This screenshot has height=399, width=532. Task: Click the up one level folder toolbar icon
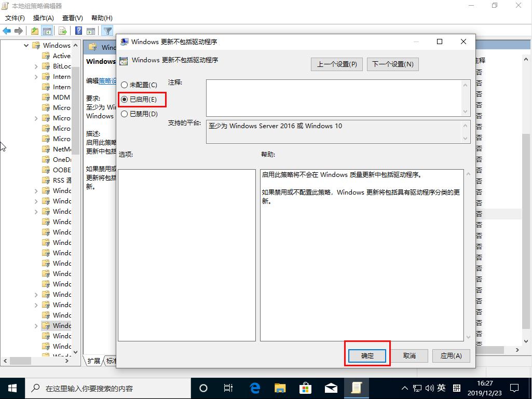(34, 31)
